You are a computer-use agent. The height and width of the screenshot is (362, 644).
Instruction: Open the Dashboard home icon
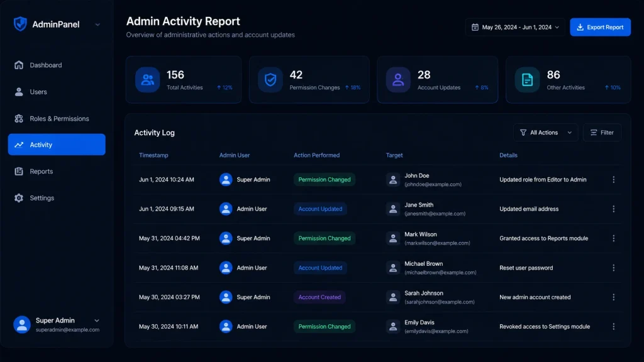coord(19,65)
